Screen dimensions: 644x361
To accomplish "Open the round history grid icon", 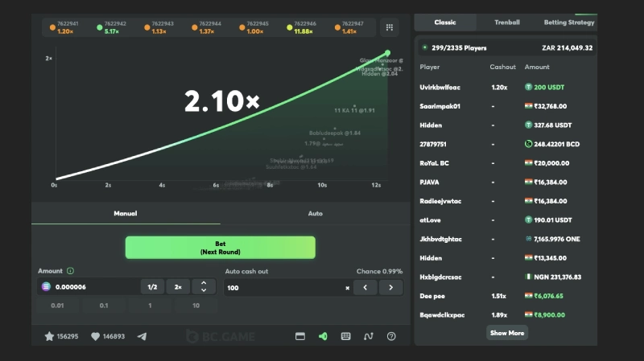I will point(390,27).
